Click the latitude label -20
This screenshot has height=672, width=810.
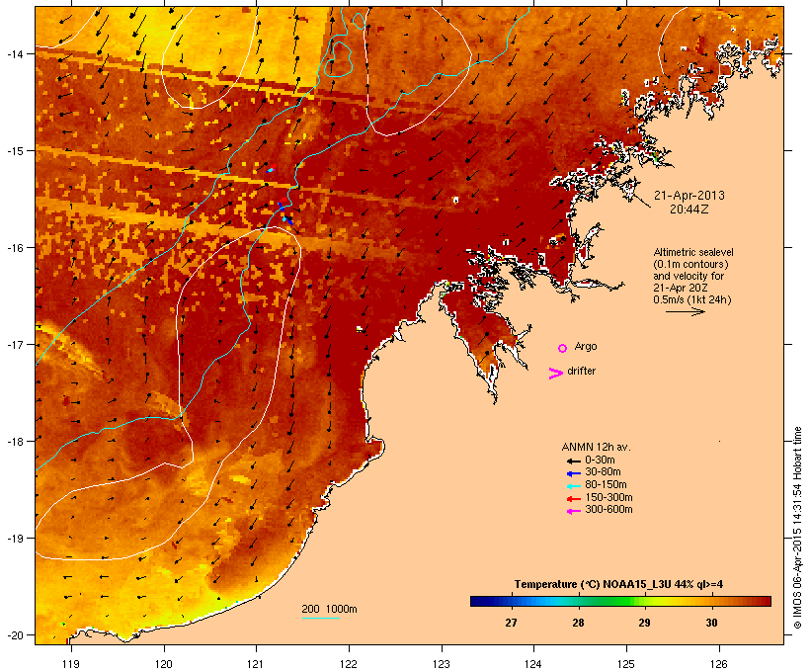[x=14, y=635]
